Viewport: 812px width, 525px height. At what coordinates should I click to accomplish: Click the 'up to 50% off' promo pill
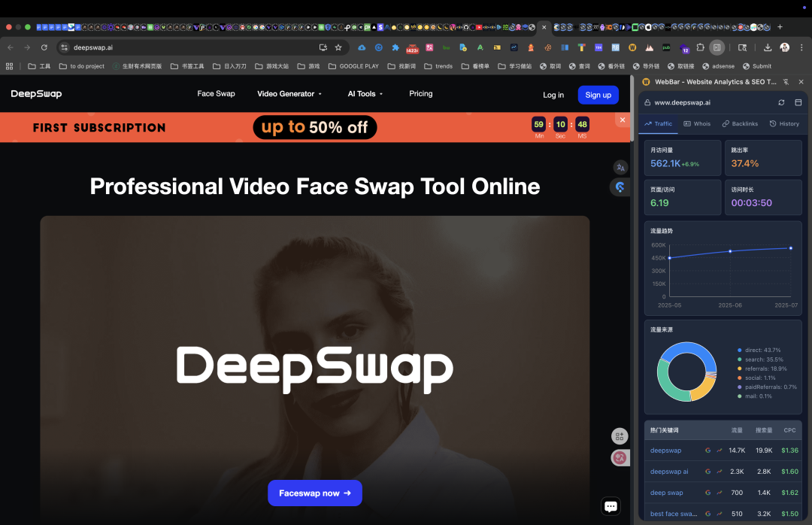pos(315,128)
